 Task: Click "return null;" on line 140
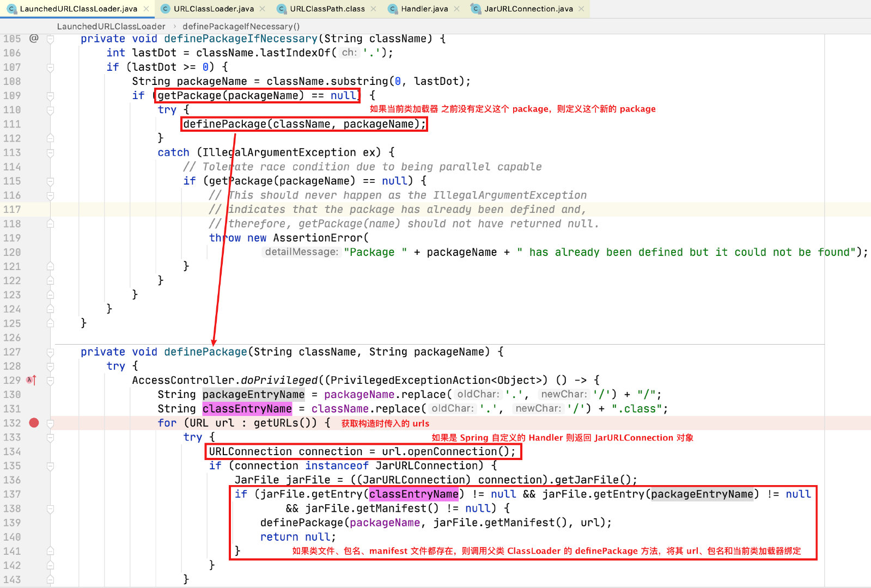tap(298, 537)
